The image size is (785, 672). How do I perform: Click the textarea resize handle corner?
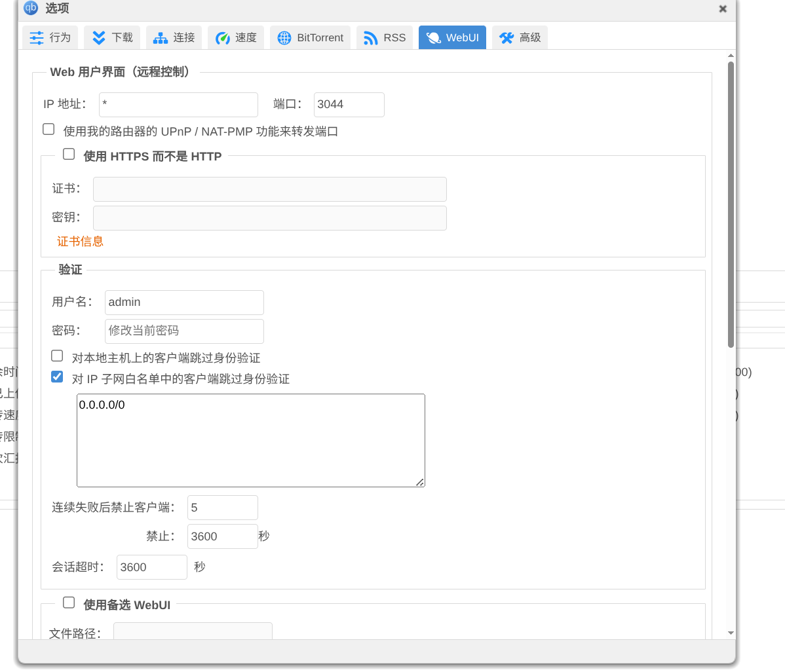click(420, 482)
